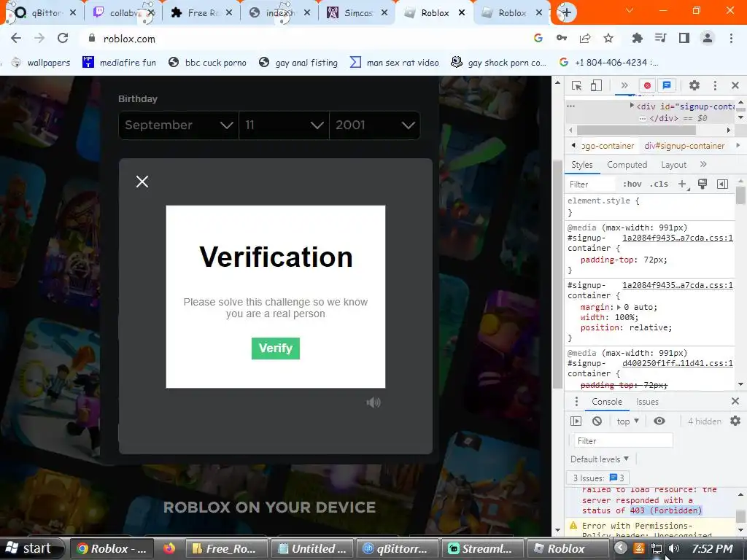Close the verification challenge dialog
The height and width of the screenshot is (560, 747).
(142, 182)
